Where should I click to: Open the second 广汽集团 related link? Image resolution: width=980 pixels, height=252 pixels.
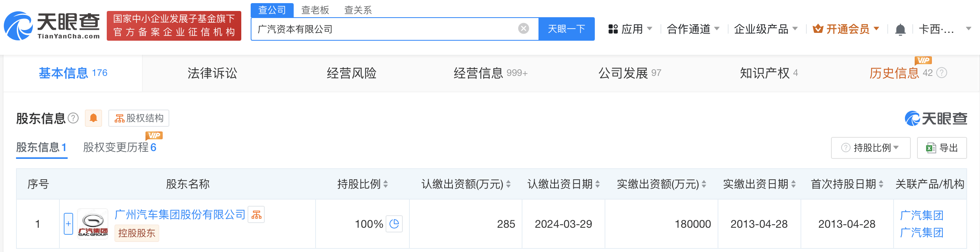[x=922, y=232]
